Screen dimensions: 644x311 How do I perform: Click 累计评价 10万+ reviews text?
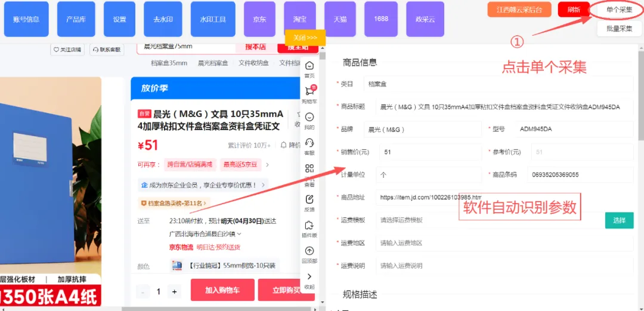coord(249,145)
